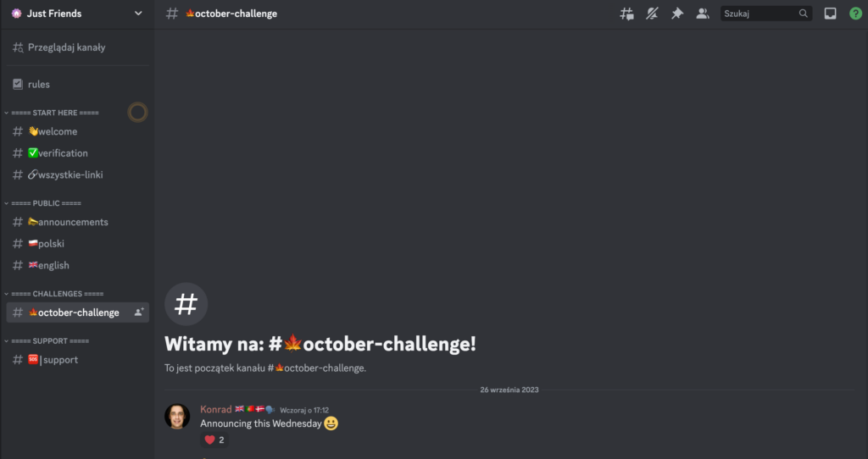This screenshot has width=868, height=459.
Task: Toggle notification settings bell icon
Action: [652, 14]
